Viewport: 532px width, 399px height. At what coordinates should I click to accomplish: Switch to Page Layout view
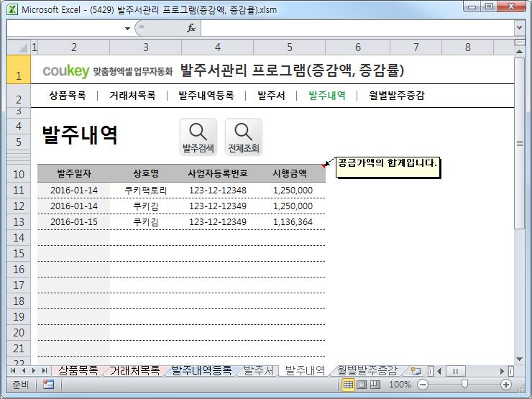[x=362, y=385]
